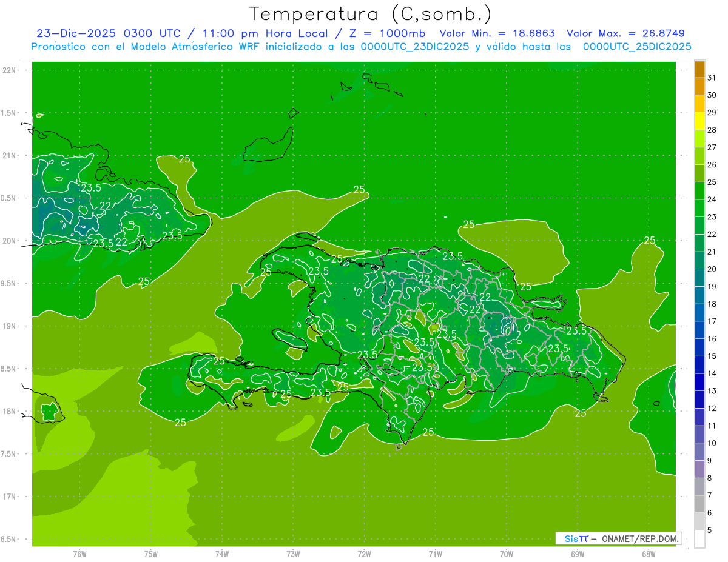Select the "Valor Min. = 18.6863" value
The image size is (728, 562).
(497, 33)
